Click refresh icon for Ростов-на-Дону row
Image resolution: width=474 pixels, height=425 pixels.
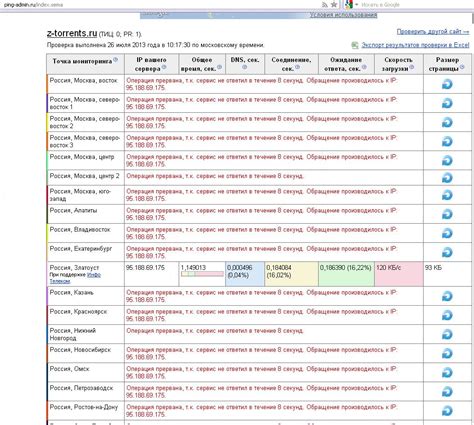pyautogui.click(x=447, y=411)
